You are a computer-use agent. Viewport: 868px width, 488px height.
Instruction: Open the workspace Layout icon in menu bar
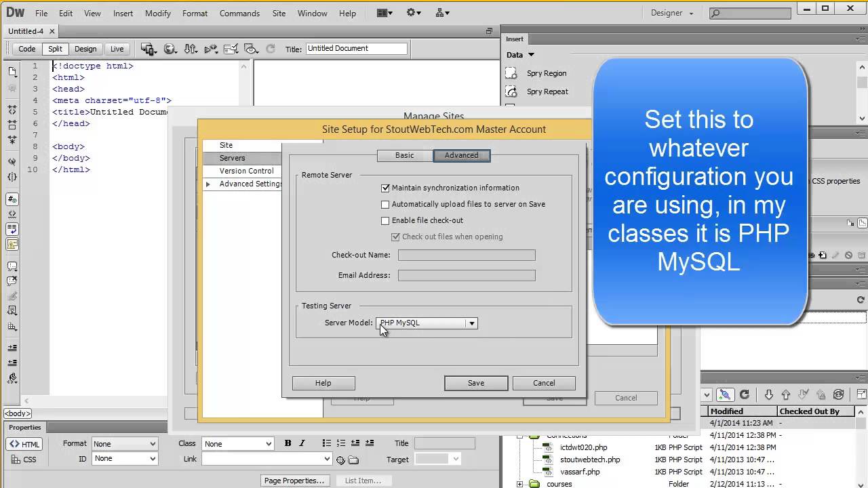[x=385, y=13]
